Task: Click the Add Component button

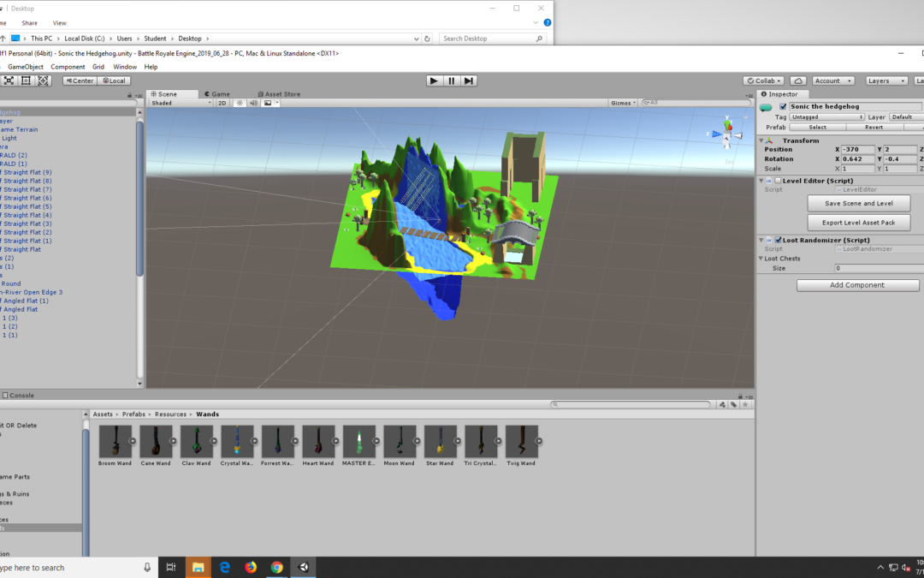Action: tap(857, 285)
